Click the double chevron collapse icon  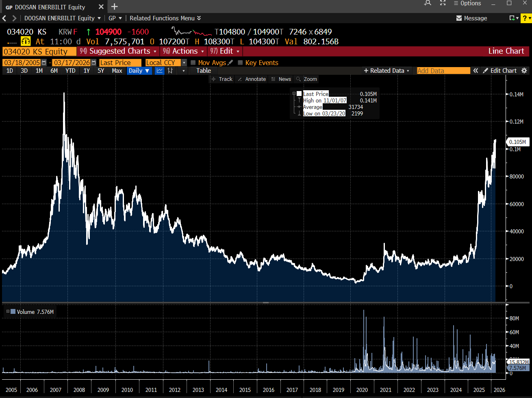point(476,71)
